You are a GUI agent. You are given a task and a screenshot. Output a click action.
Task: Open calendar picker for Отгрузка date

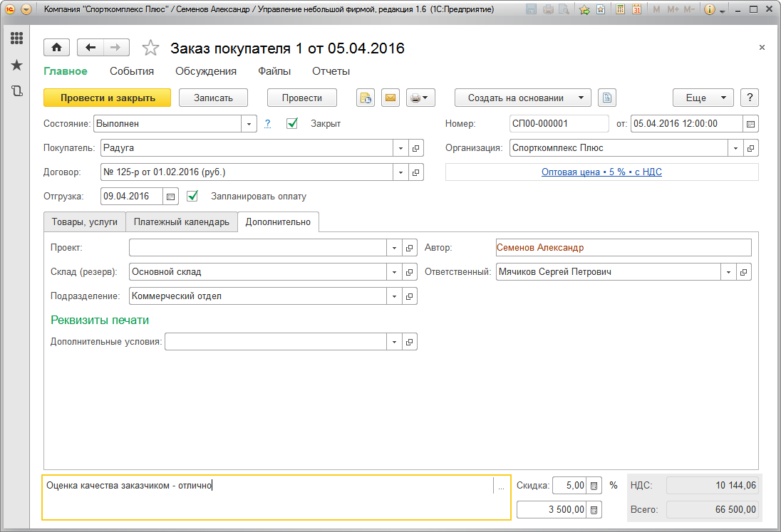pyautogui.click(x=170, y=196)
